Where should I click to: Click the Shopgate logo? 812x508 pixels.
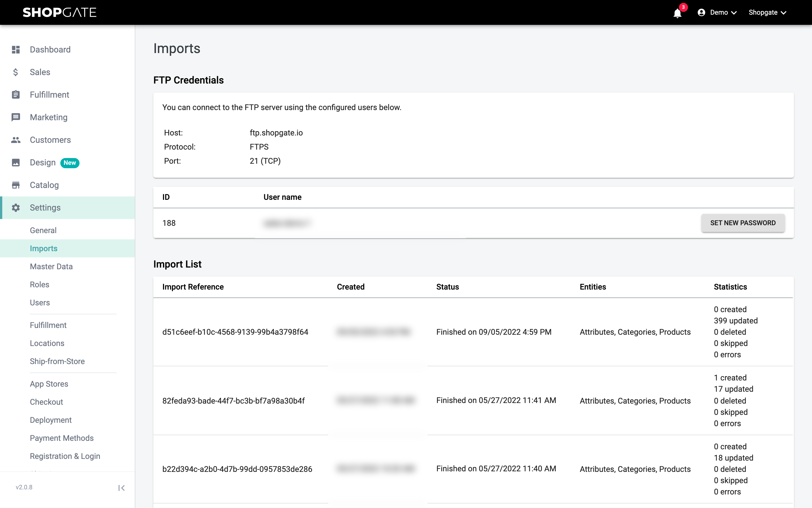point(59,12)
